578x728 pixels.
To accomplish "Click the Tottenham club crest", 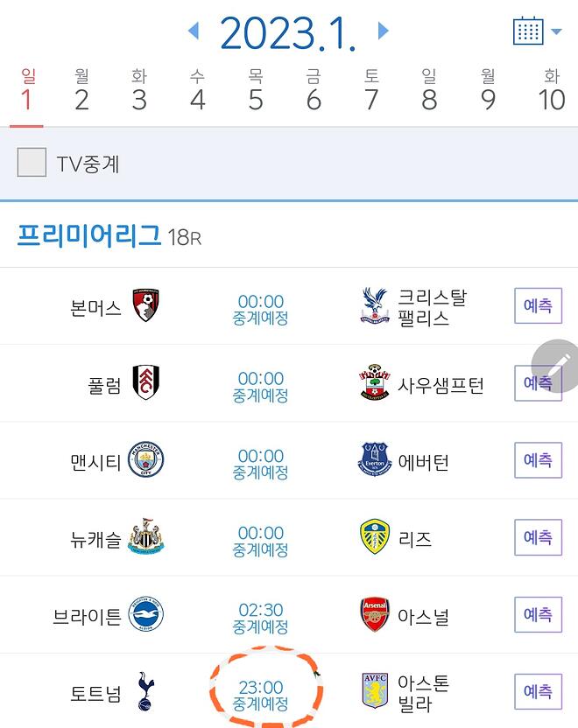I will (x=145, y=691).
